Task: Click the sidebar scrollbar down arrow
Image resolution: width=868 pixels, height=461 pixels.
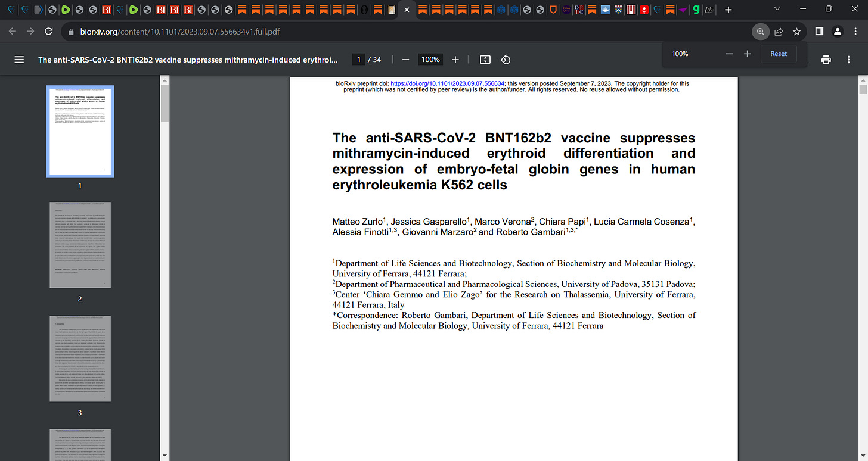Action: pyautogui.click(x=165, y=456)
